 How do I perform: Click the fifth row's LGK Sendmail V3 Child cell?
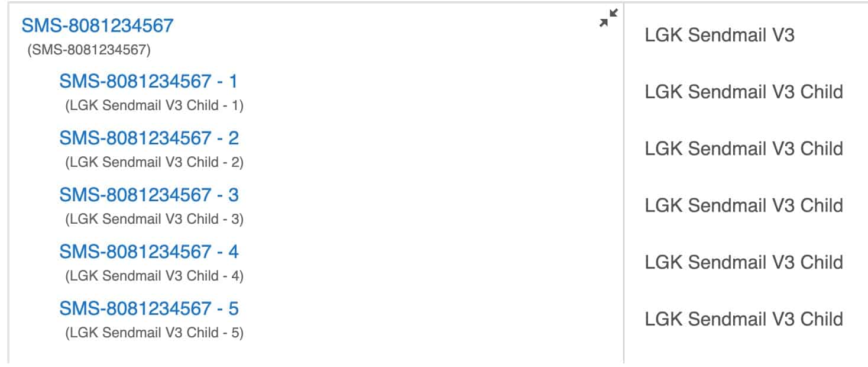click(744, 319)
